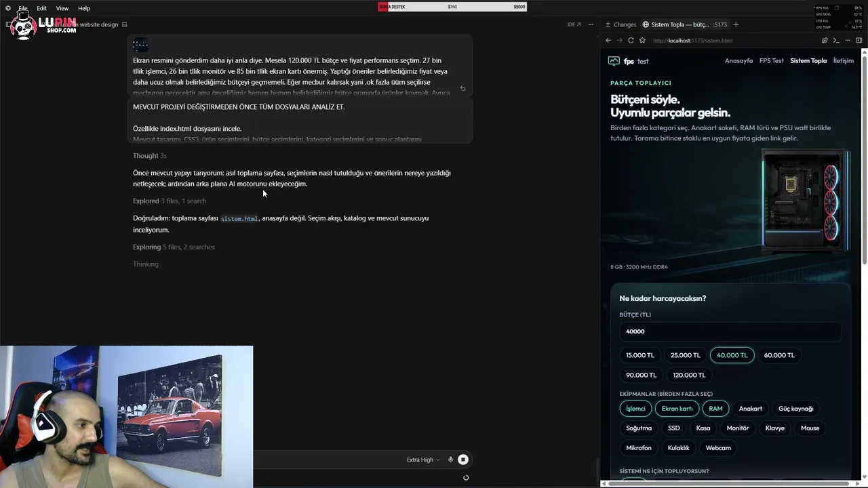Toggle the Klavye component chip
This screenshot has height=488, width=868.
pyautogui.click(x=775, y=428)
